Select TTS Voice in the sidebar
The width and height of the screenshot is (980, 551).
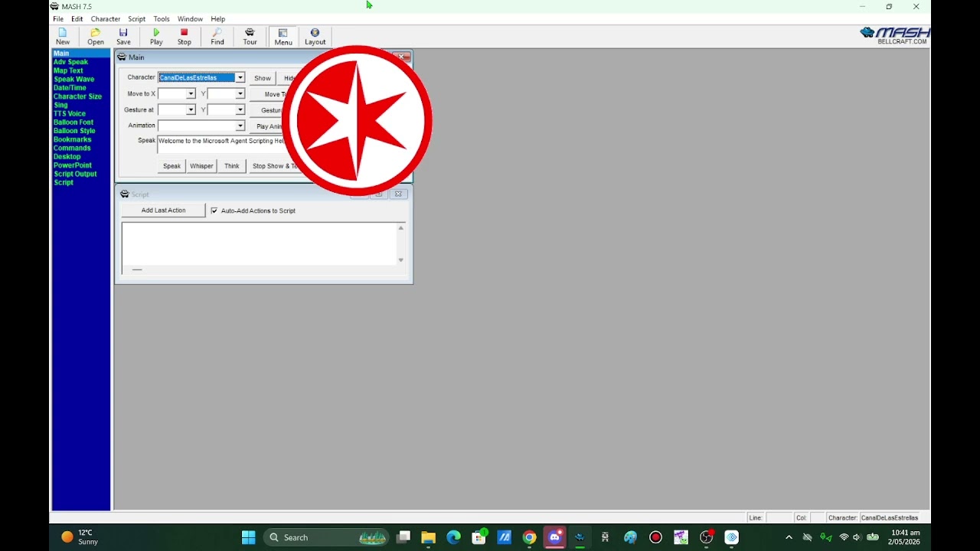69,113
